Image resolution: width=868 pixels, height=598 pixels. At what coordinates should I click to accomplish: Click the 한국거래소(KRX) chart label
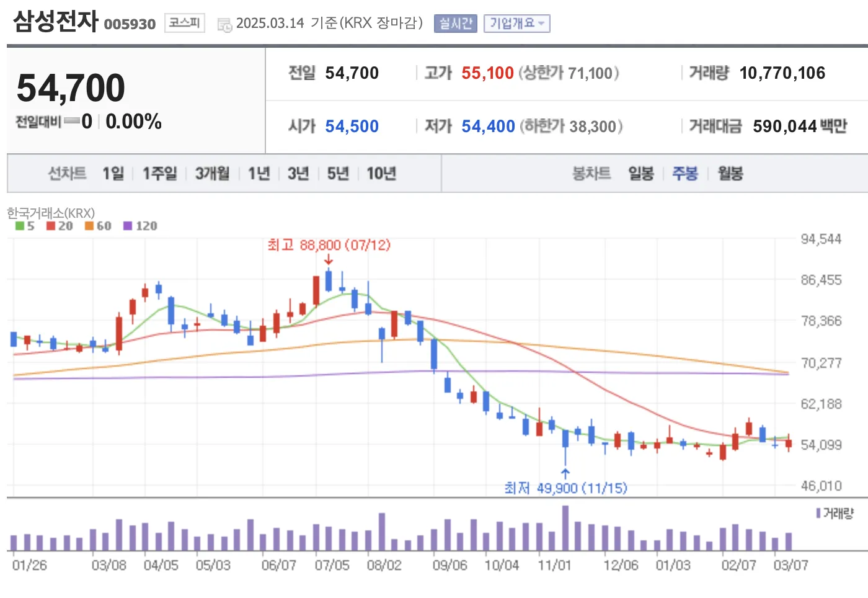point(51,213)
